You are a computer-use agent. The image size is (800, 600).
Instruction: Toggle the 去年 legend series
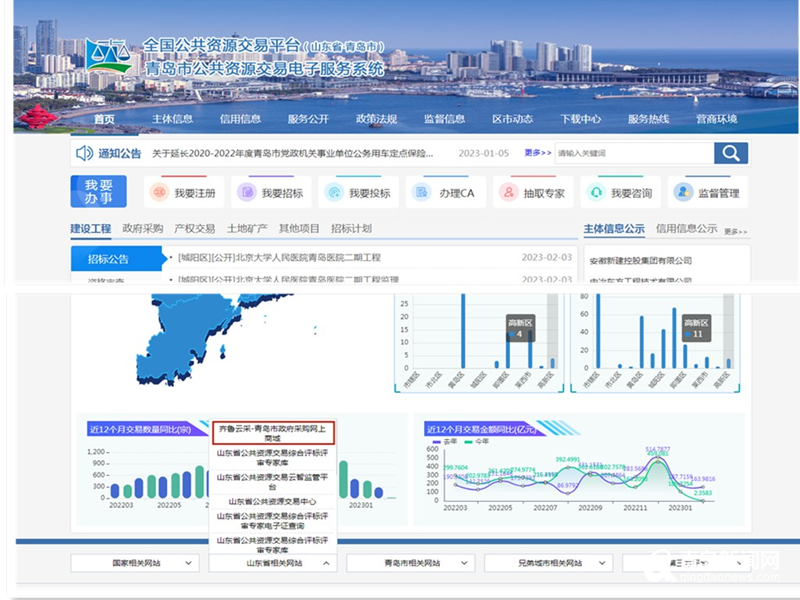[446, 440]
